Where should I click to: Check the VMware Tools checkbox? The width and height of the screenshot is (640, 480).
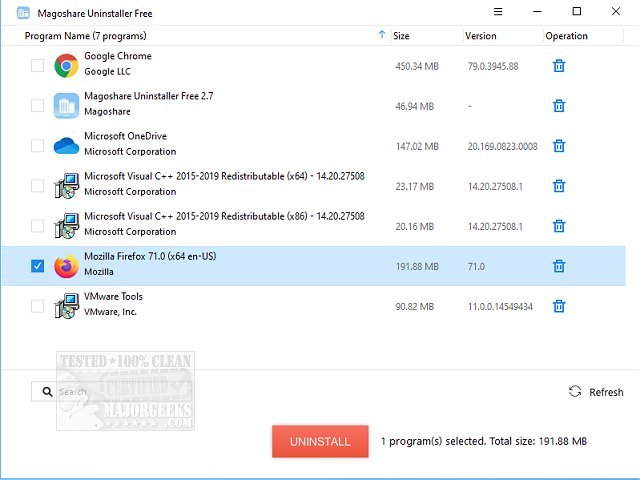coord(37,306)
